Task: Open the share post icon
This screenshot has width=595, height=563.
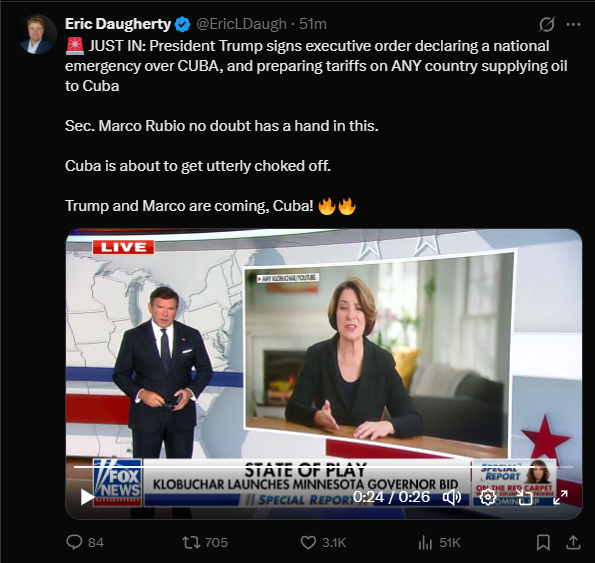Action: 573,542
